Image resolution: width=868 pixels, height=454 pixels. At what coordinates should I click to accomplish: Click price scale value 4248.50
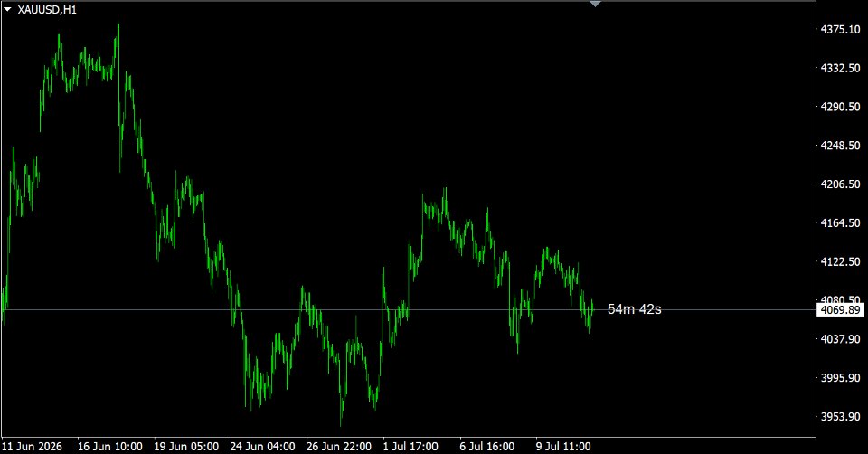click(840, 145)
